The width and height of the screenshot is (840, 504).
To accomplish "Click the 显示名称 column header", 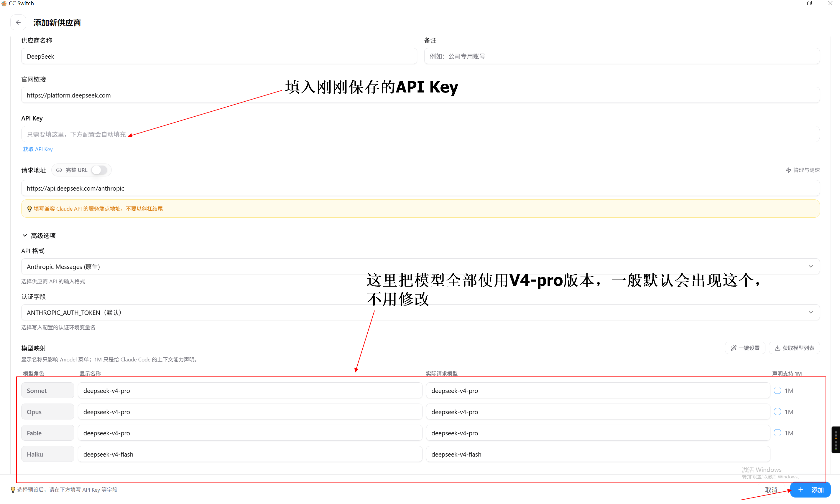I will (x=90, y=374).
